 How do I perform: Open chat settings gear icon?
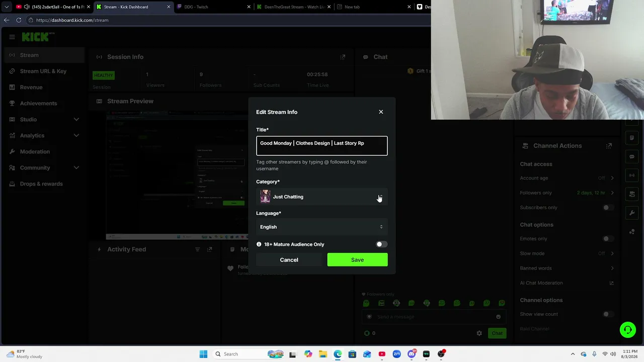(x=479, y=333)
